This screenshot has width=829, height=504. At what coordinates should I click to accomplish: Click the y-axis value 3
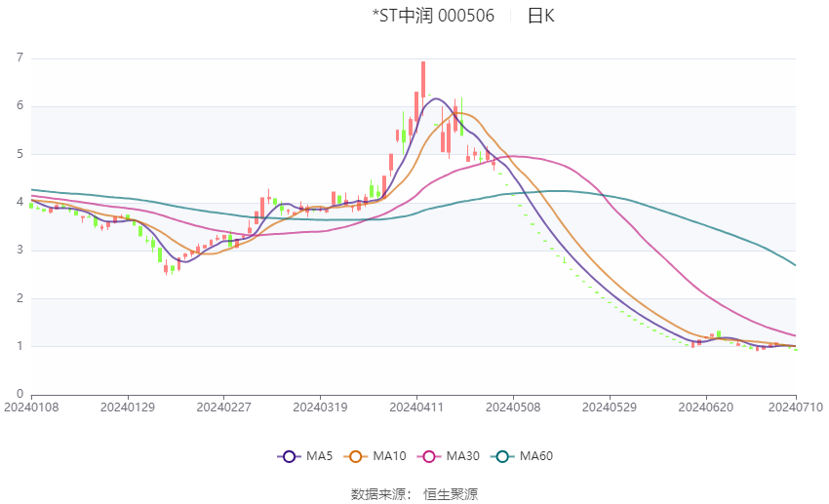pos(20,250)
